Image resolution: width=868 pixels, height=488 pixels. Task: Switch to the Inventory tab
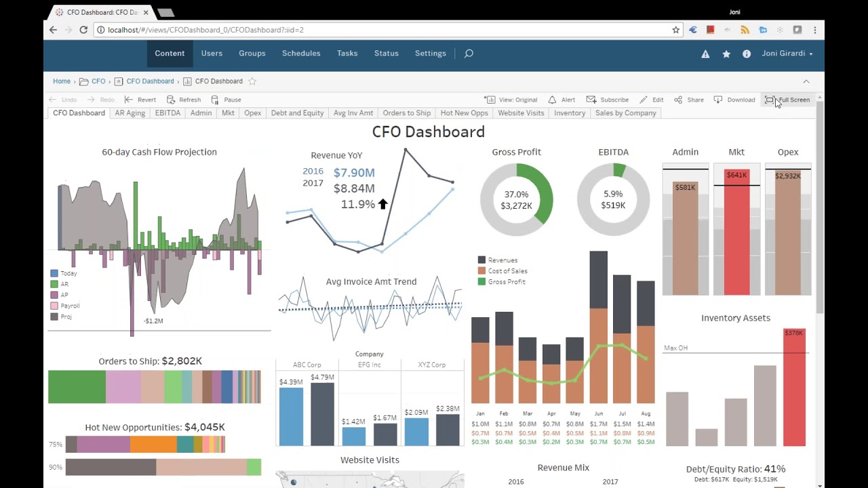pyautogui.click(x=570, y=113)
